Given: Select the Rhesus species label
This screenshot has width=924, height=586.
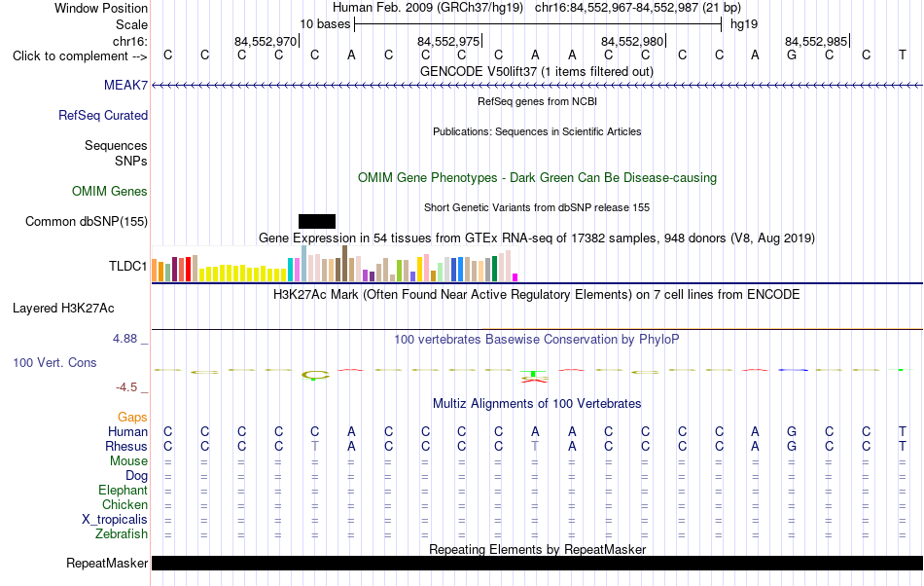Looking at the screenshot, I should pos(126,447).
